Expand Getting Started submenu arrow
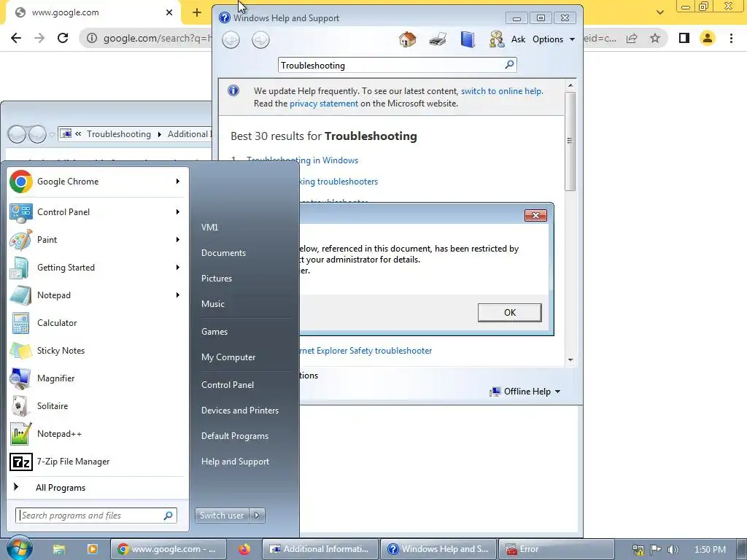This screenshot has width=747, height=560. pos(178,267)
